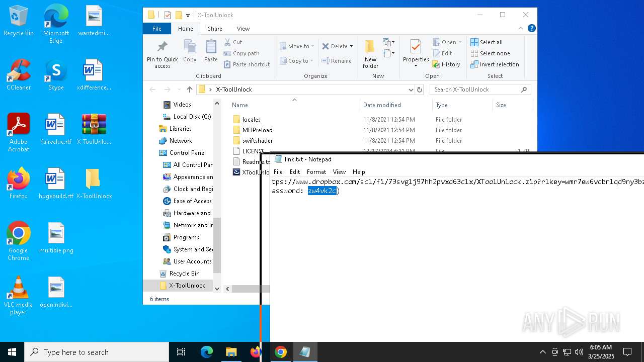Viewport: 644px width, 362px height.
Task: Open Notepad Edit menu
Action: pyautogui.click(x=295, y=172)
